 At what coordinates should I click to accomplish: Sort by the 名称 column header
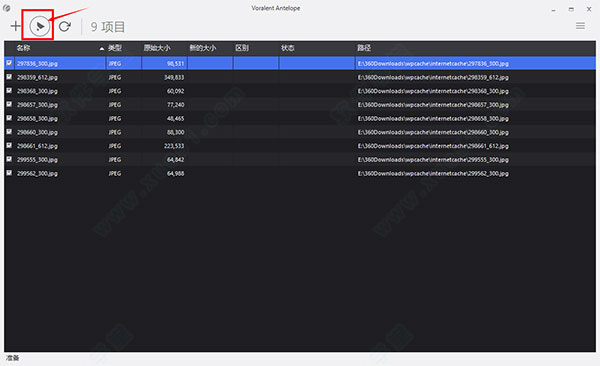pyautogui.click(x=23, y=48)
